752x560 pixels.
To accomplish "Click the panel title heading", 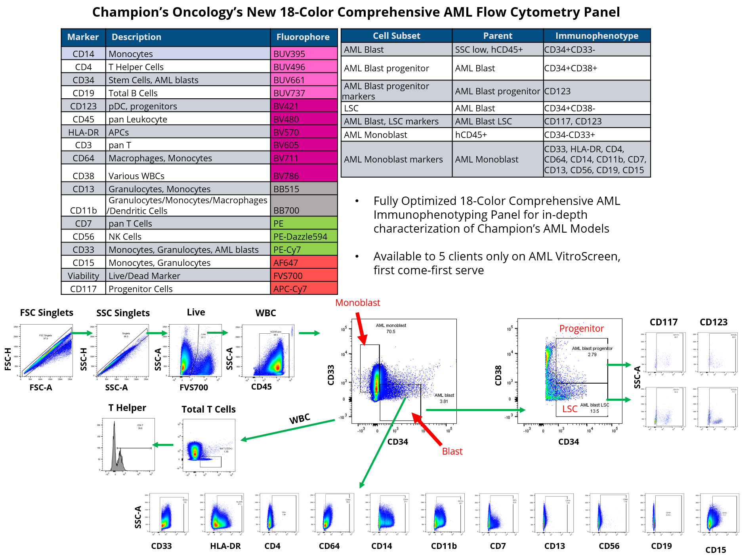I will pyautogui.click(x=356, y=12).
